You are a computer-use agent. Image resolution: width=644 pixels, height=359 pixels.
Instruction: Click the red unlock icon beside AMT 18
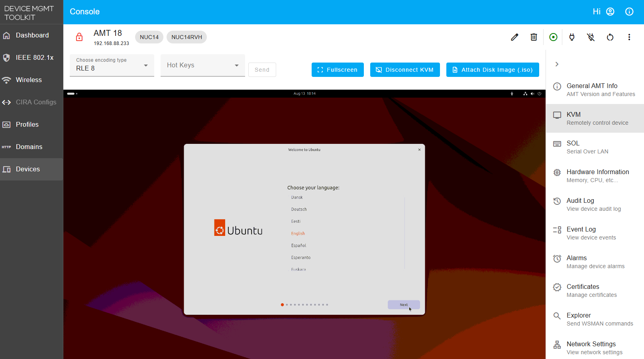point(79,37)
